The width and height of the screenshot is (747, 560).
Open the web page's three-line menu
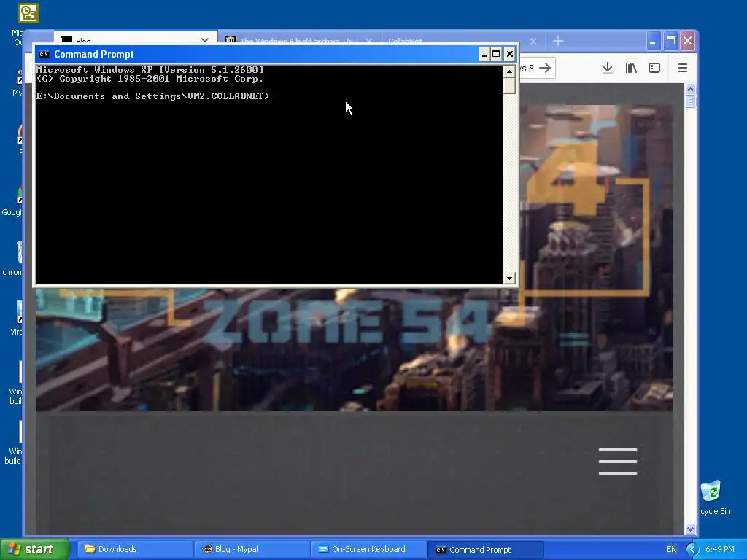click(618, 461)
